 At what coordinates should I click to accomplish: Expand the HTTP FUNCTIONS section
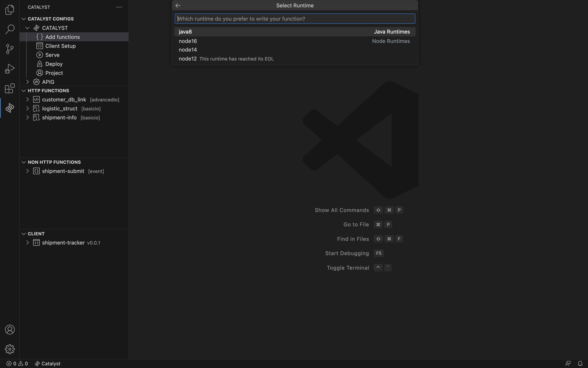click(24, 90)
